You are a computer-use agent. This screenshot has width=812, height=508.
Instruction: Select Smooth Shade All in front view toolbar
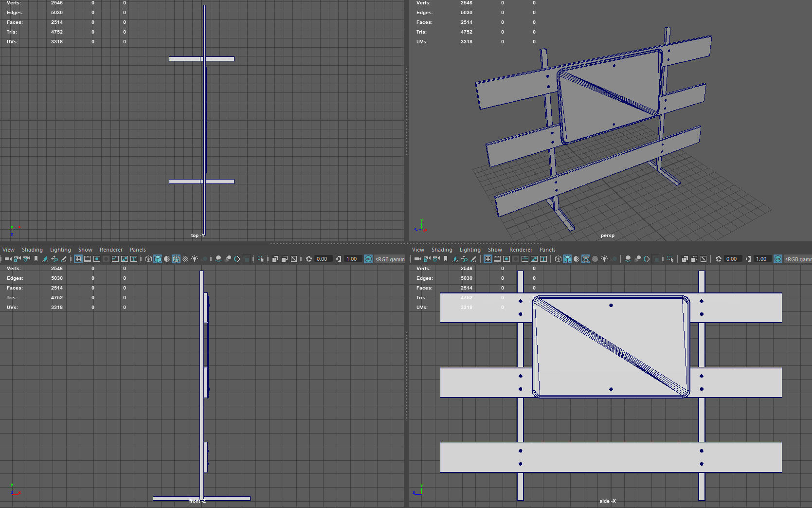(x=158, y=259)
